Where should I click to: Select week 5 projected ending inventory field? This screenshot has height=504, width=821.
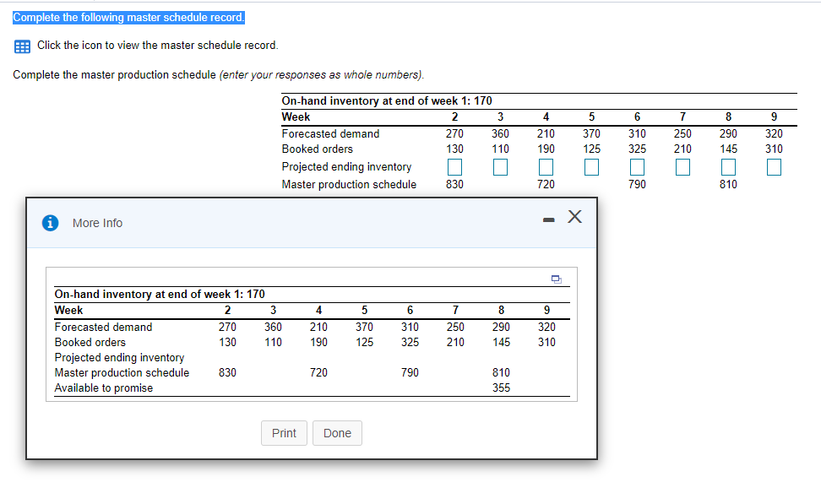tap(591, 167)
